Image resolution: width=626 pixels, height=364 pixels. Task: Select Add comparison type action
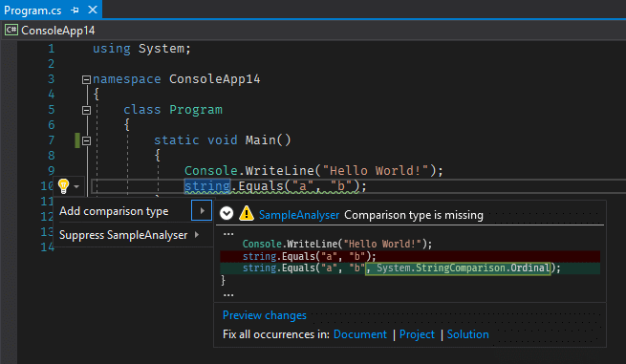[x=114, y=211]
